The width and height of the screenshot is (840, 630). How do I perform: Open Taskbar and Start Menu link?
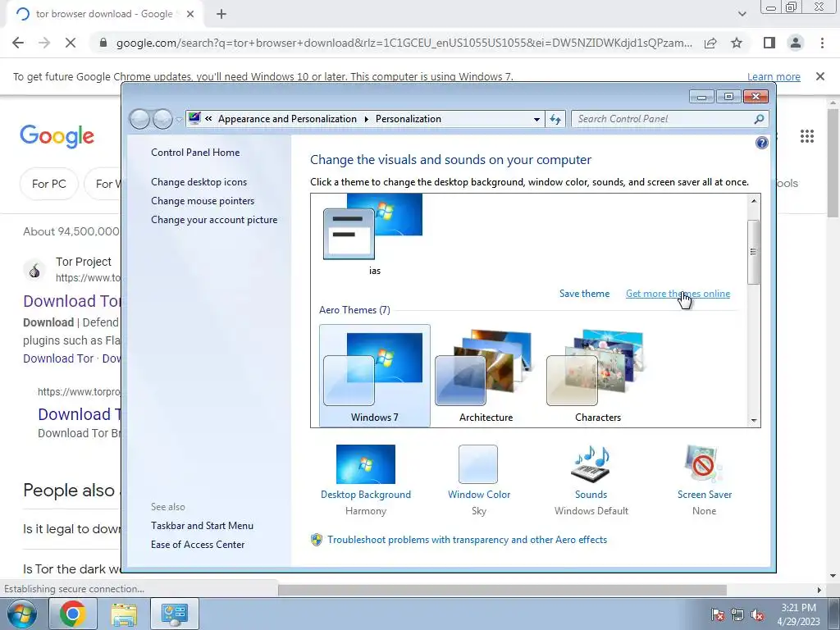202,526
